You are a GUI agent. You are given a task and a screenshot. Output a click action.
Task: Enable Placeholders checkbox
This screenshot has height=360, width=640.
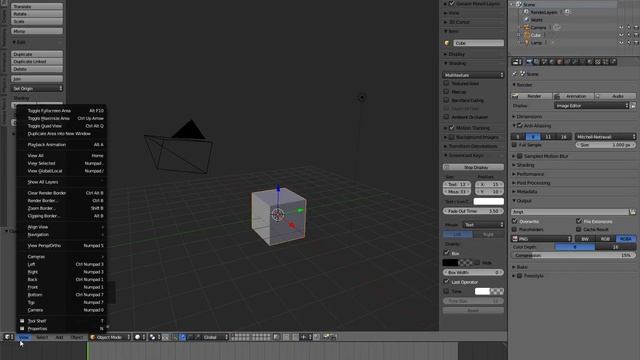[515, 229]
